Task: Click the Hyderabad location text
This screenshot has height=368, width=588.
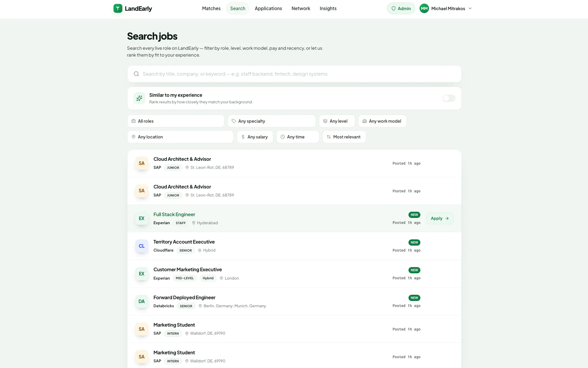Action: coord(207,223)
